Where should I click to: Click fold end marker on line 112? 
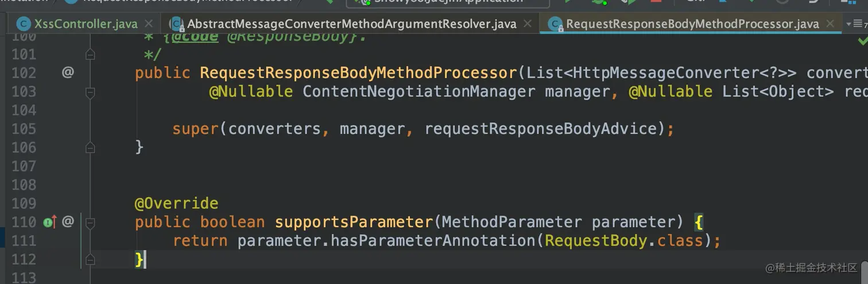90,259
